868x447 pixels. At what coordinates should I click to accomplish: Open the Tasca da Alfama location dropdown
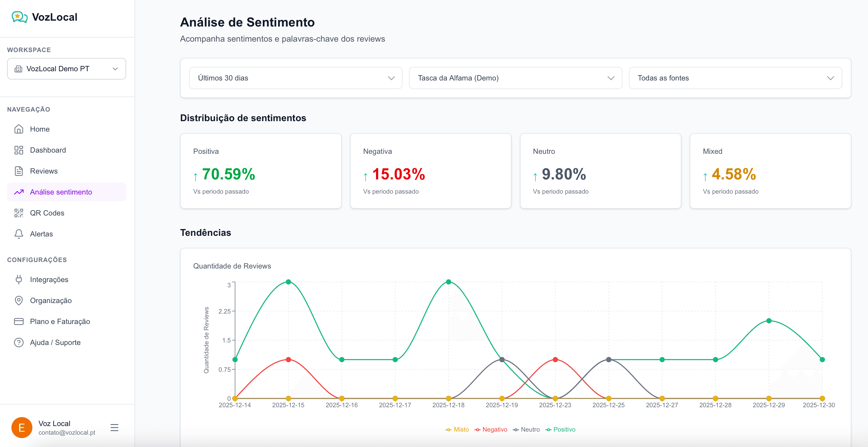(515, 78)
